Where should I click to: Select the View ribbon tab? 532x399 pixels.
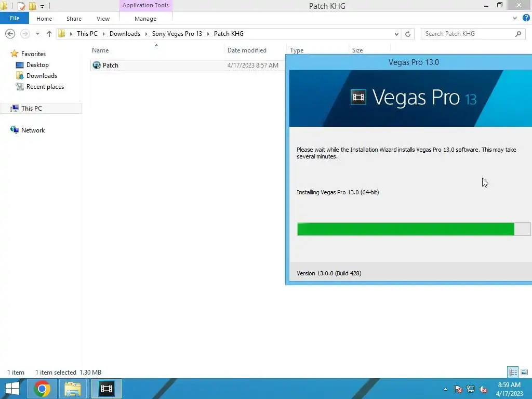click(x=103, y=19)
